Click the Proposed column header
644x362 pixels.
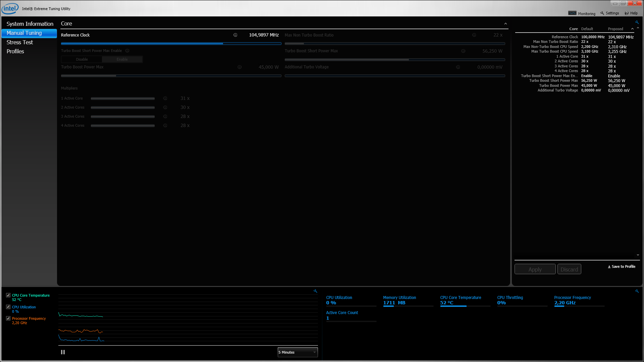(x=615, y=29)
